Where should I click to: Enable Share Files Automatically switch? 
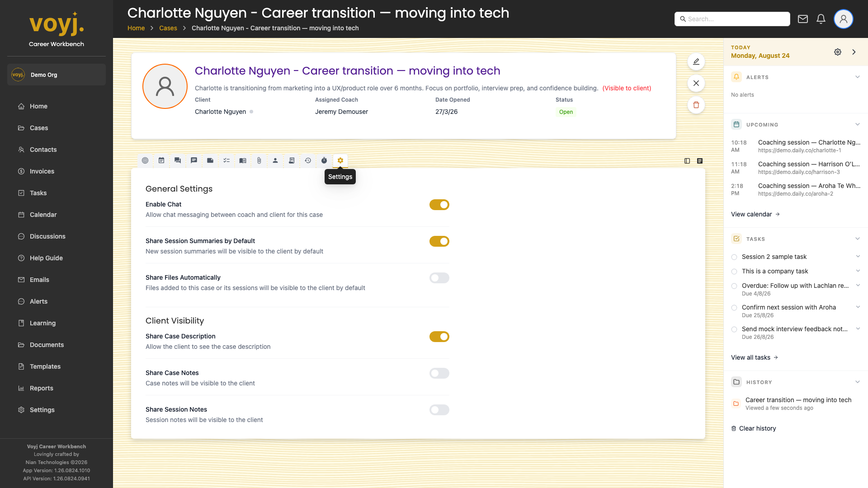coord(439,278)
